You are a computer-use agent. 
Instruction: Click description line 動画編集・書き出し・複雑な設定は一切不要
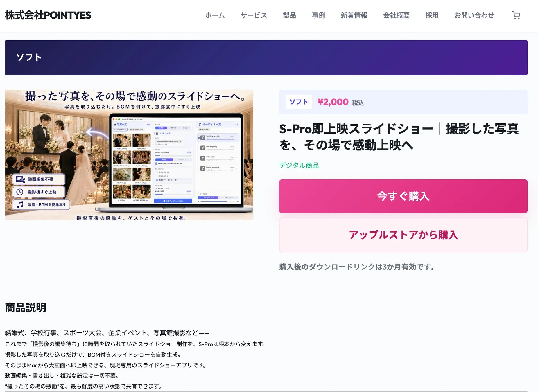tap(62, 375)
